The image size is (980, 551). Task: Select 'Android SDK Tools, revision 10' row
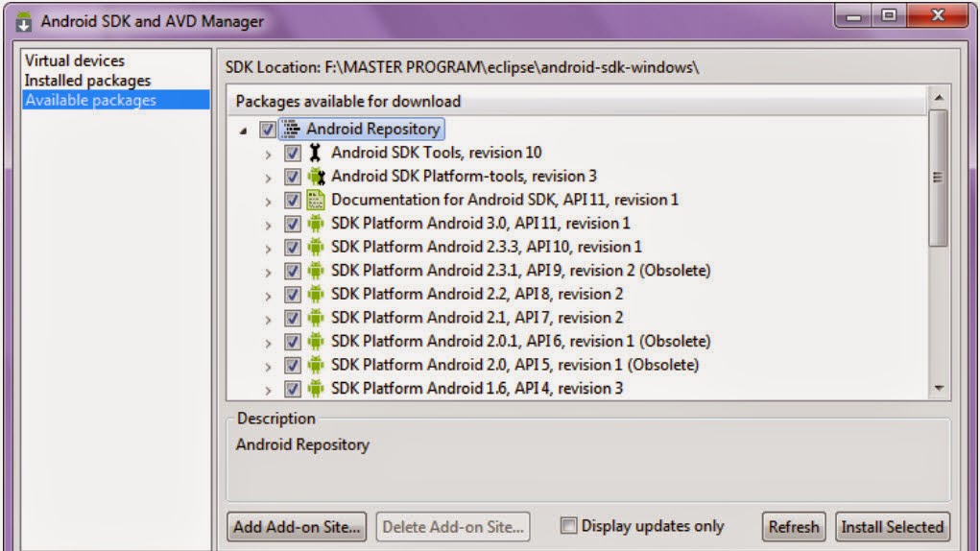point(437,153)
